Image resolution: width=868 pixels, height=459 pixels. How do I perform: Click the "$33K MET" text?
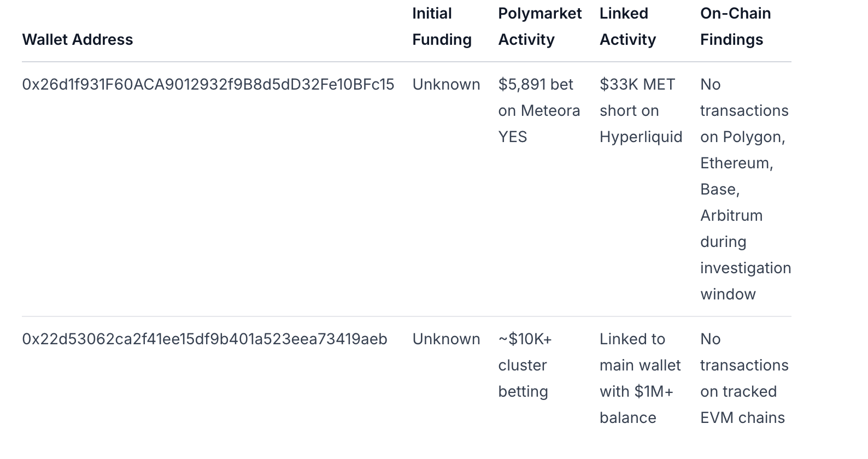coord(637,85)
